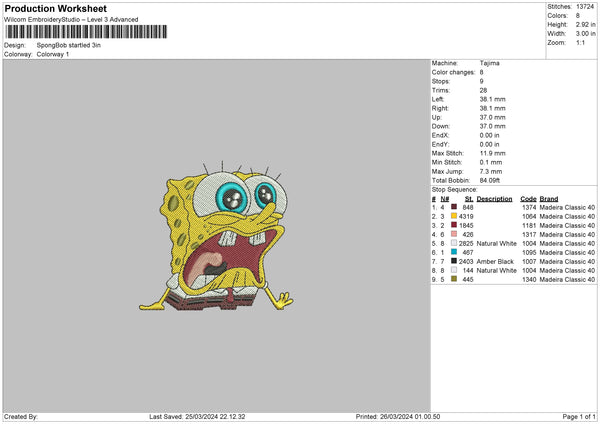The height and width of the screenshot is (424, 600).
Task: Click the SpongeBob embroidery design preview
Action: pyautogui.click(x=216, y=236)
